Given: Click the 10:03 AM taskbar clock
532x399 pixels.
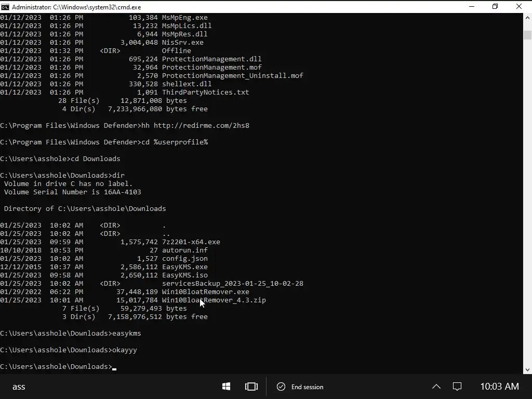Looking at the screenshot, I should coord(499,387).
